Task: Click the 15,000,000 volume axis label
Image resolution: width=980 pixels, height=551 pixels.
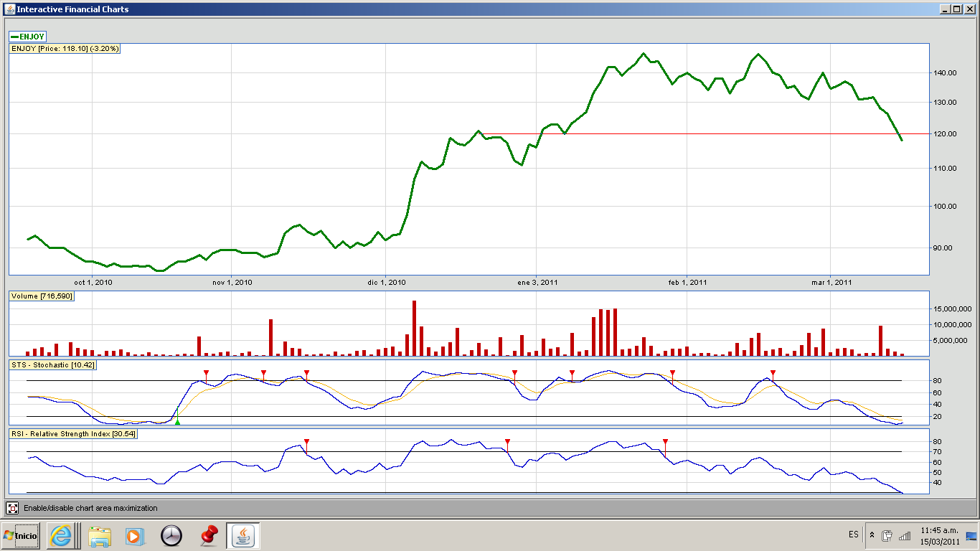Action: (x=953, y=309)
